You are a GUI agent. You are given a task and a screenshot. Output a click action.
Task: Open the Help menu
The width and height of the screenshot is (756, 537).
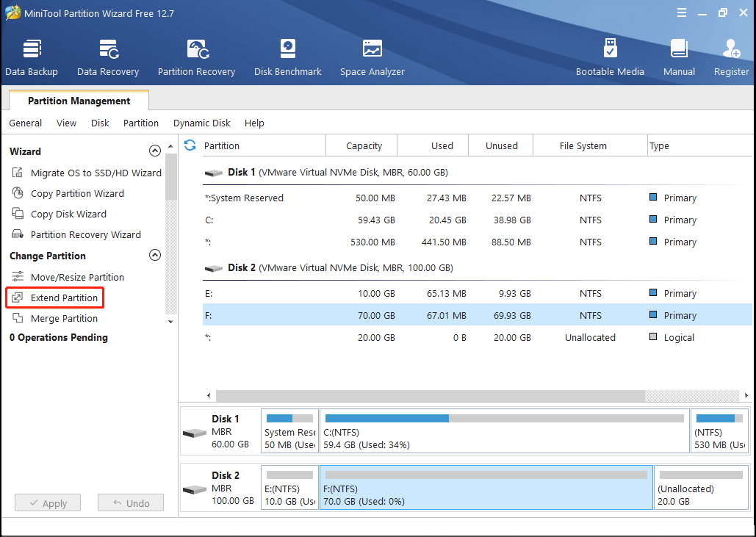click(x=254, y=123)
